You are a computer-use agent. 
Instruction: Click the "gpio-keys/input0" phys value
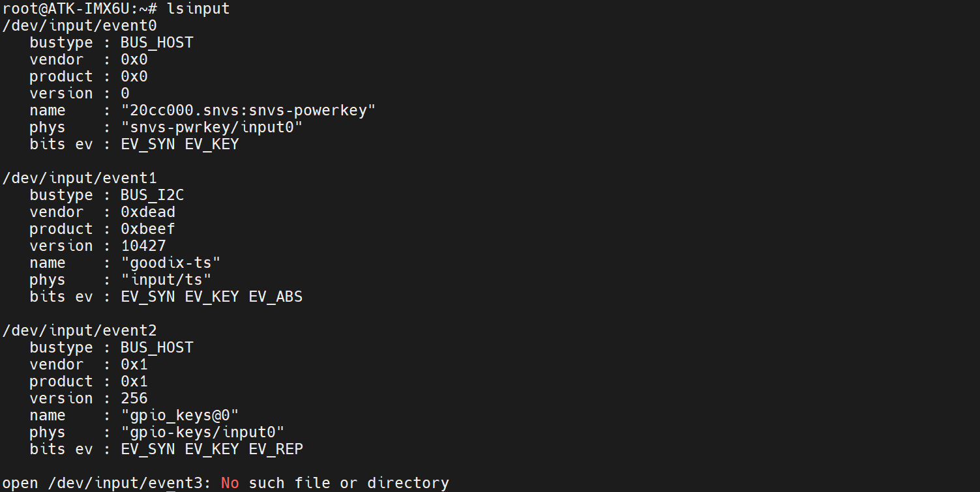[203, 433]
